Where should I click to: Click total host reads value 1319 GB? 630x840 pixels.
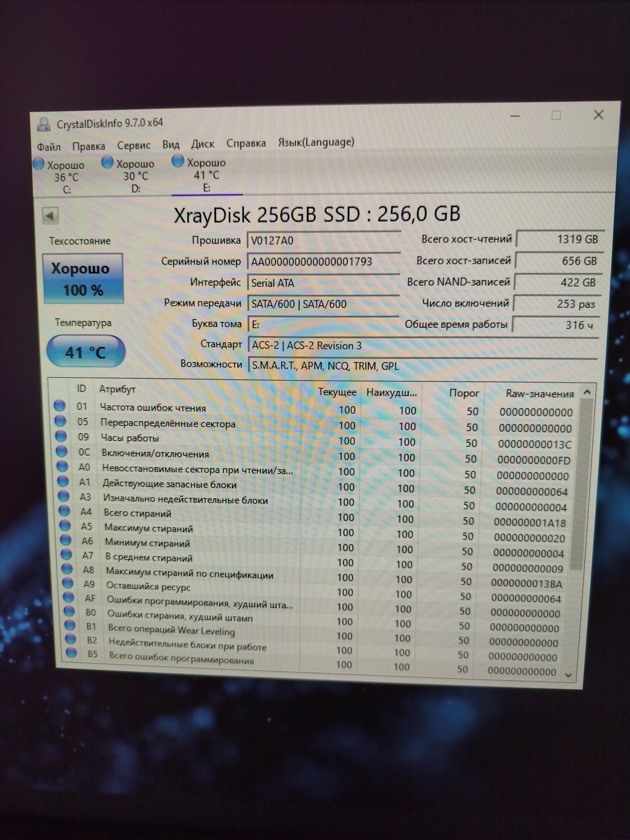pyautogui.click(x=560, y=239)
